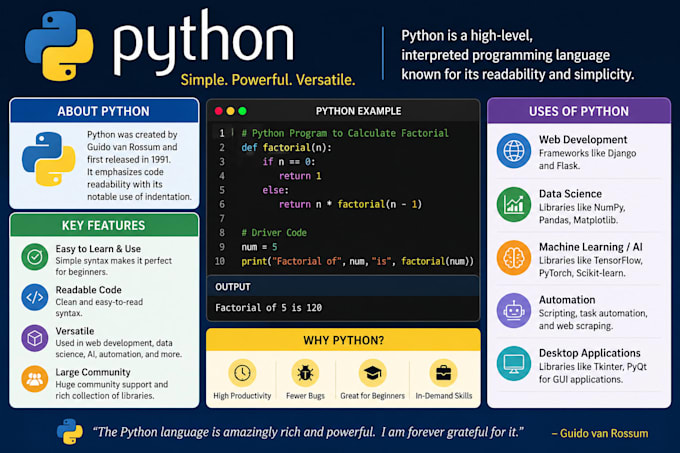Click the bug icon above Fewer Bugs
This screenshot has height=453, width=680.
coord(305,373)
